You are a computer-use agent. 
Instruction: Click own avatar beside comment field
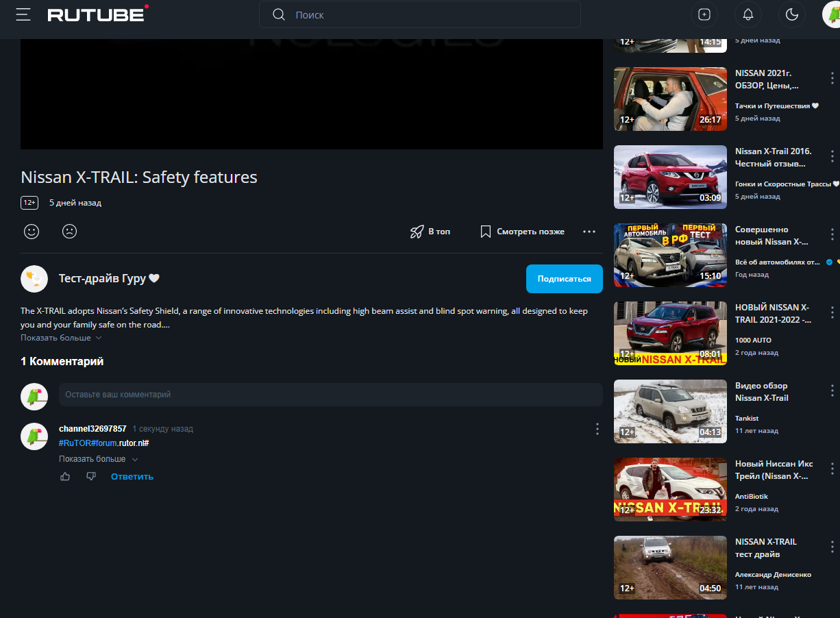[x=34, y=396]
